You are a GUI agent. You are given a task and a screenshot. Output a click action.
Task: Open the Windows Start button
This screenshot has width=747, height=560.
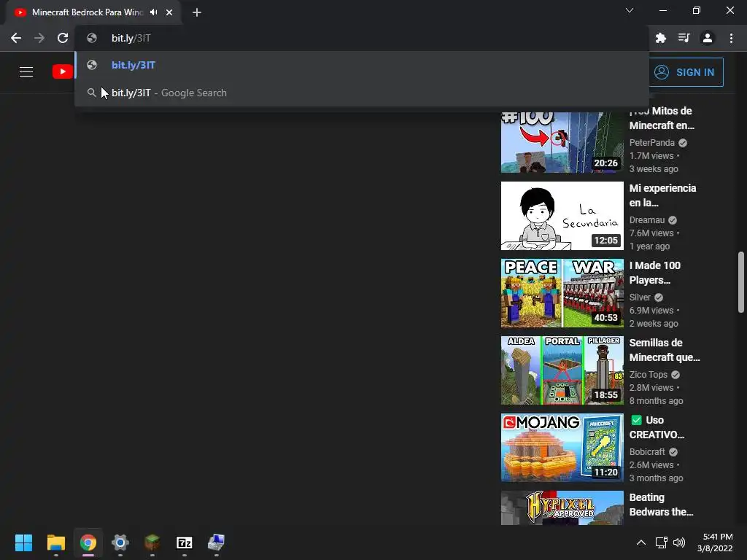23,542
